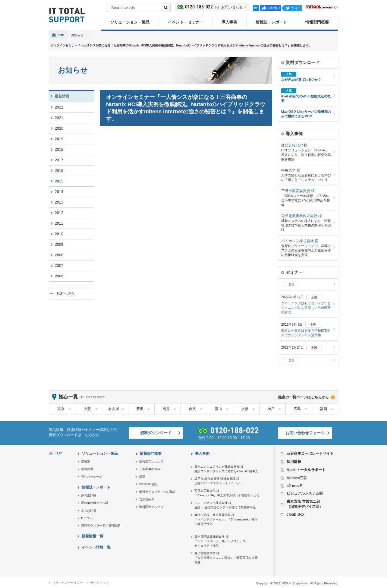Open 三谷商事コーポレートサイト link
The image size is (387, 588).
point(310,454)
